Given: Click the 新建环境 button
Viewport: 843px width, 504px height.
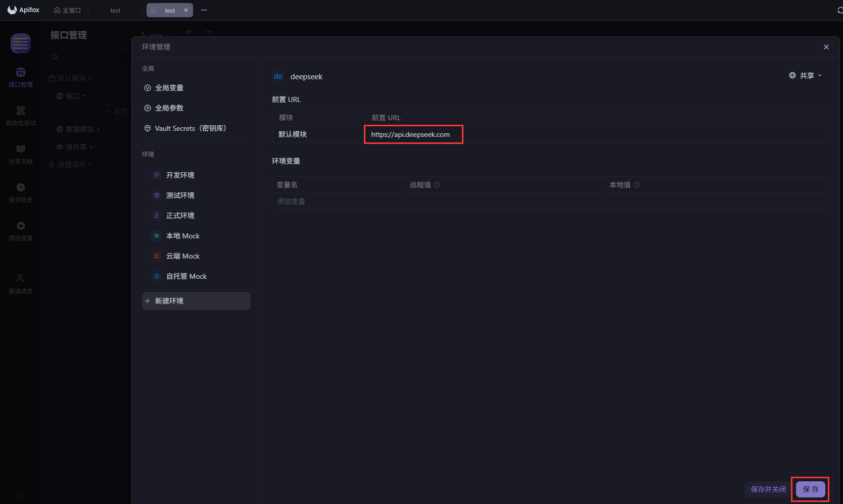Looking at the screenshot, I should point(196,301).
